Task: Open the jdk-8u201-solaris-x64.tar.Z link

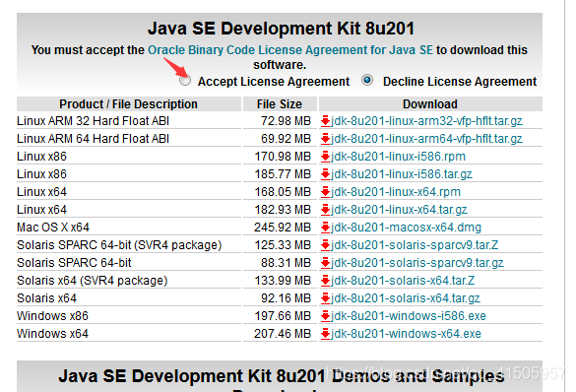Action: click(x=403, y=281)
